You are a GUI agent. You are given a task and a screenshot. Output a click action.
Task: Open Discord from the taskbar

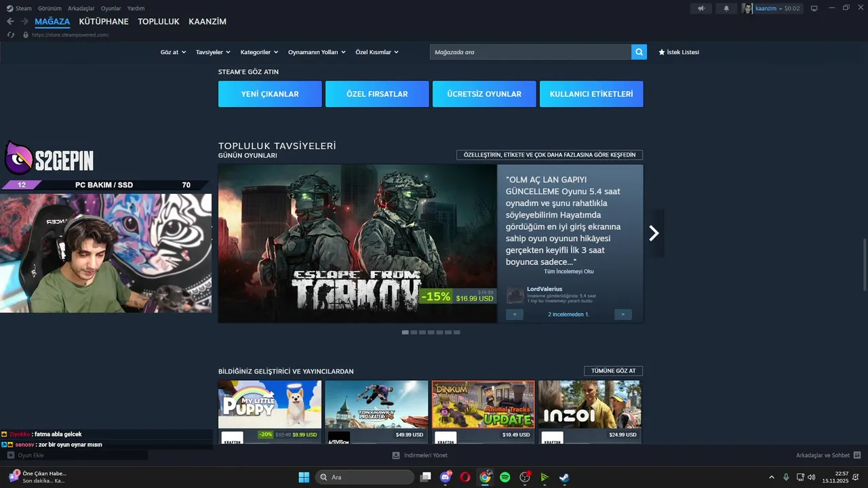coord(446,477)
